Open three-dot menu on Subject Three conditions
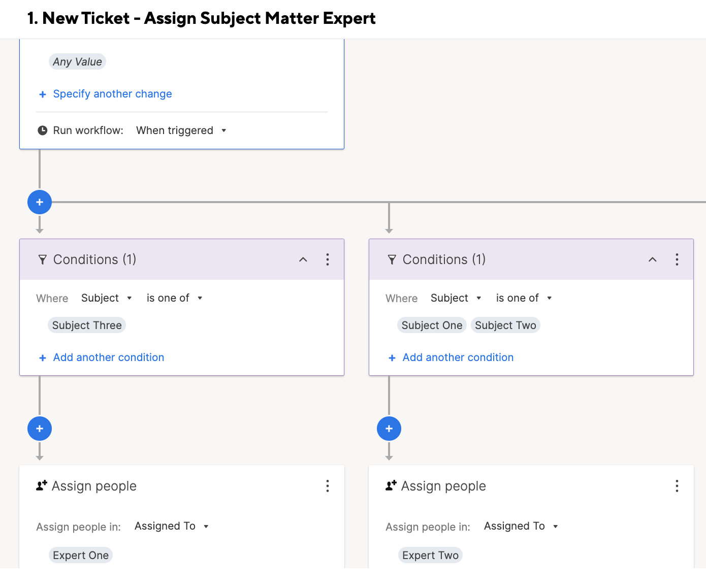706x588 pixels. tap(328, 259)
